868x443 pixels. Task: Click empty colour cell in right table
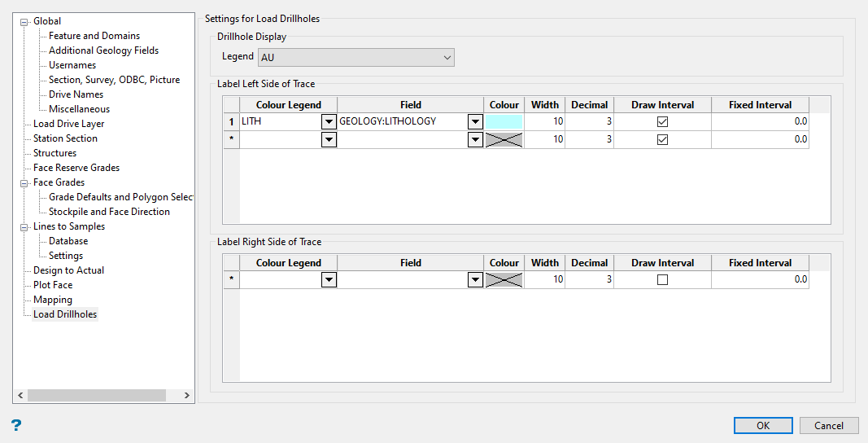pyautogui.click(x=504, y=279)
